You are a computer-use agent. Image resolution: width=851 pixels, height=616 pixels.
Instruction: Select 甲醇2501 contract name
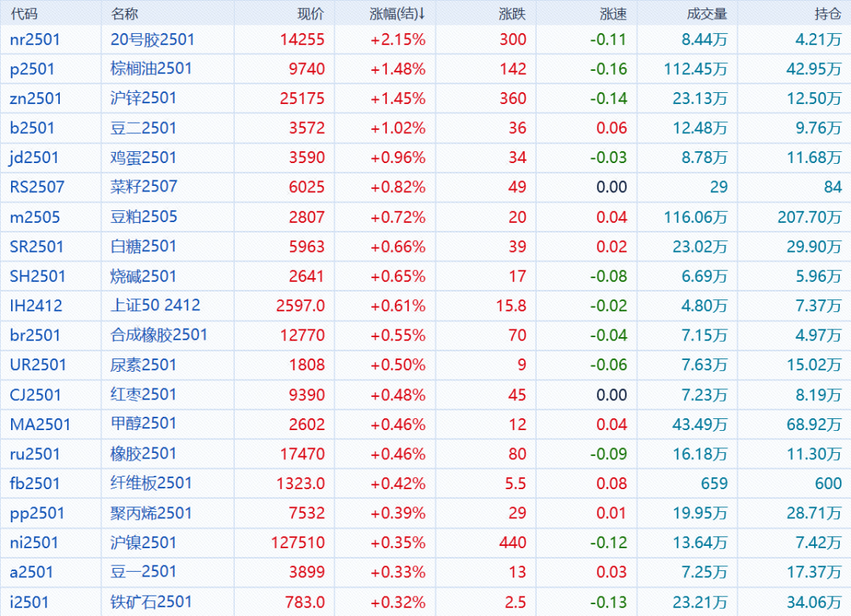(143, 424)
